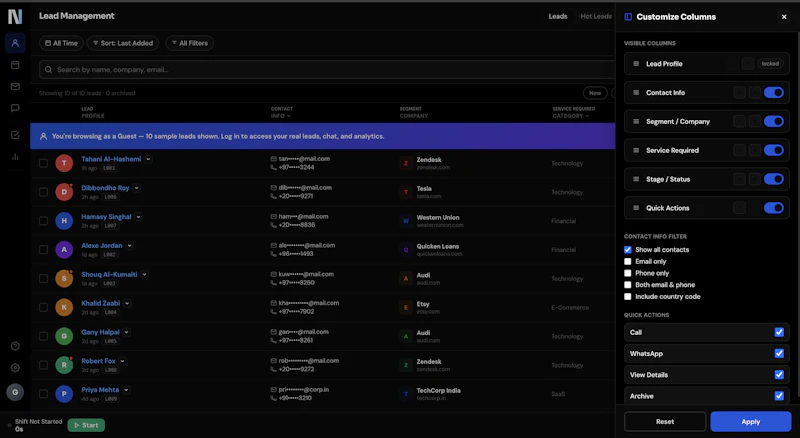Check the Email only option

click(628, 261)
